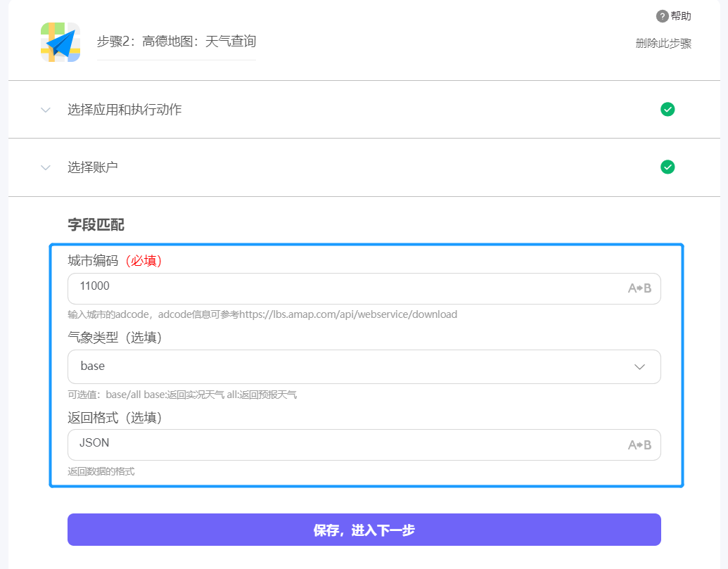Click the hint 返回数据的格式
This screenshot has width=728, height=569.
[101, 471]
